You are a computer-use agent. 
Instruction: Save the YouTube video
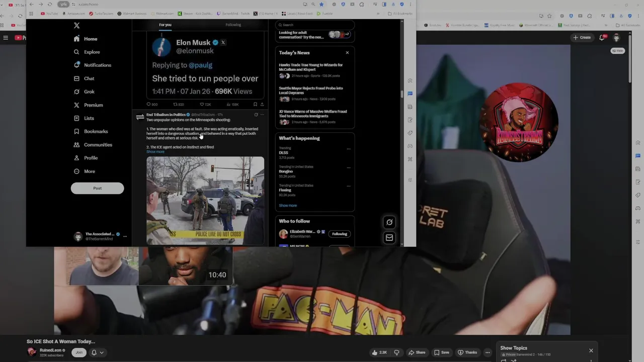[x=442, y=352]
